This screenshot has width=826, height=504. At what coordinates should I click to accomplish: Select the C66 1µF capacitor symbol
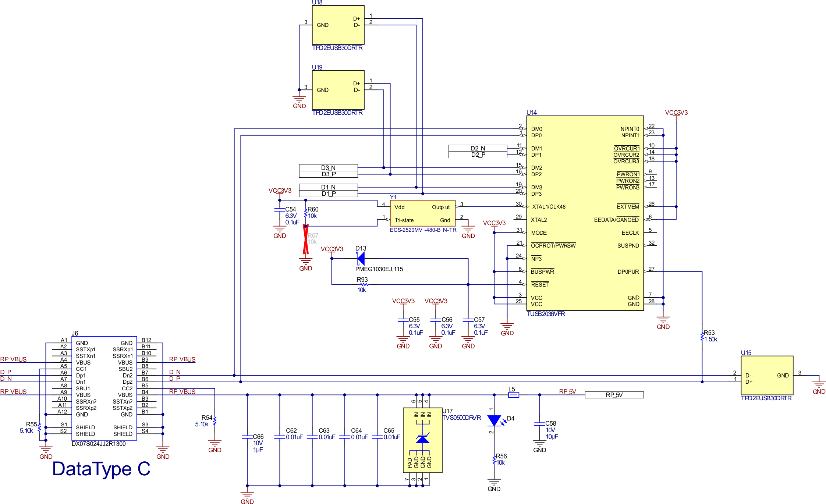[x=247, y=437]
